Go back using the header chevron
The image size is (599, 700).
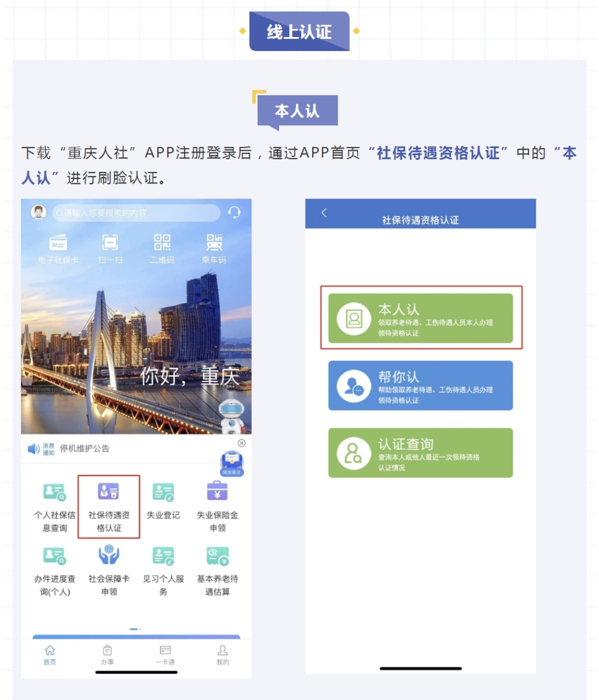click(x=324, y=213)
